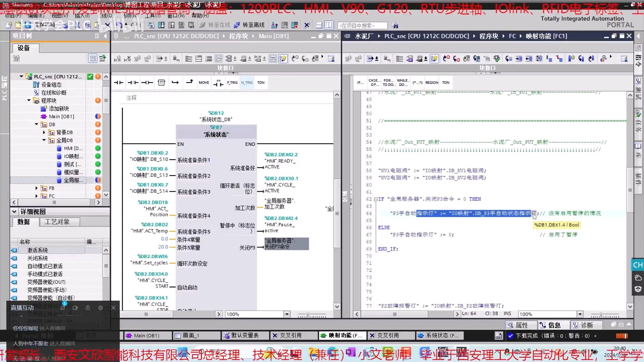644x362 pixels.
Task: Click the close branch icon
Action: coord(190,82)
